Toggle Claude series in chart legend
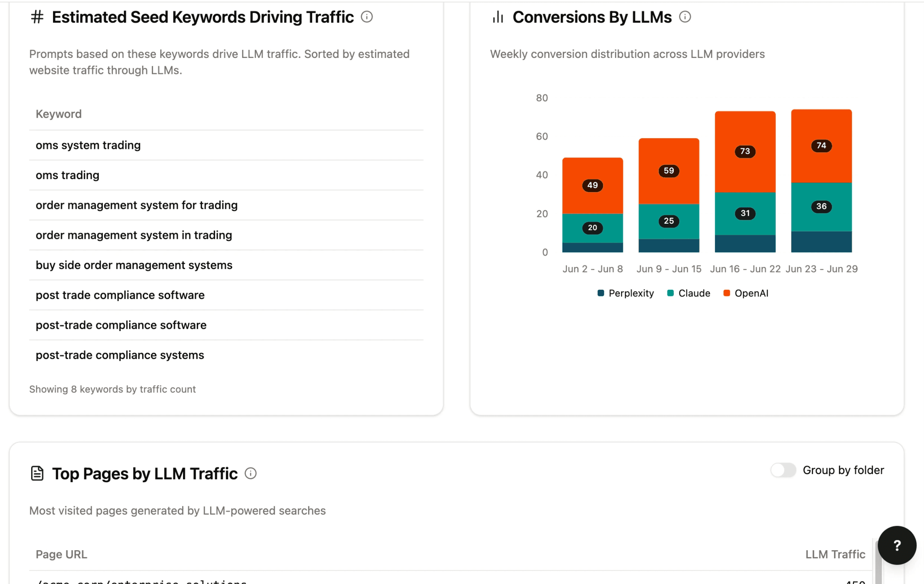 pyautogui.click(x=689, y=293)
